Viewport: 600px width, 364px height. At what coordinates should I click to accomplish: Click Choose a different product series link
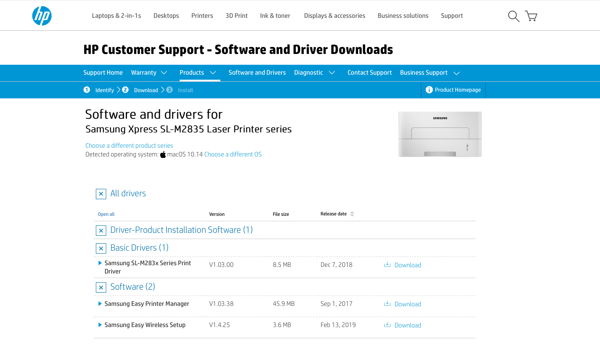click(129, 146)
